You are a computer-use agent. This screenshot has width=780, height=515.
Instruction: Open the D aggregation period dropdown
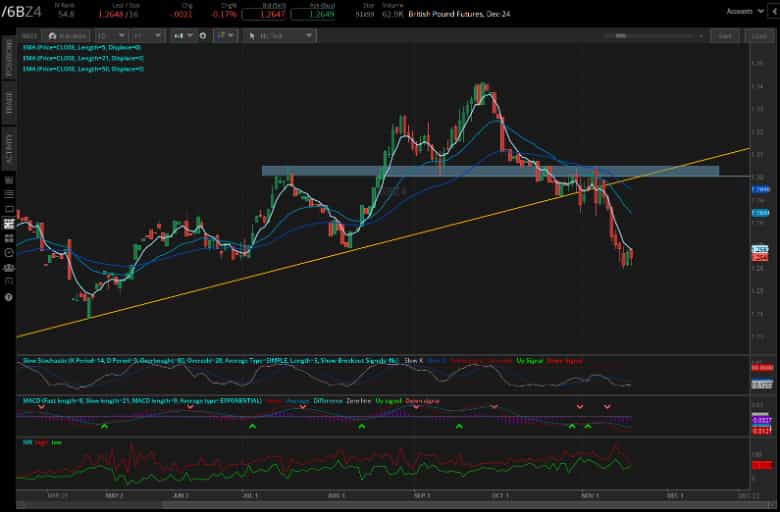(x=111, y=36)
